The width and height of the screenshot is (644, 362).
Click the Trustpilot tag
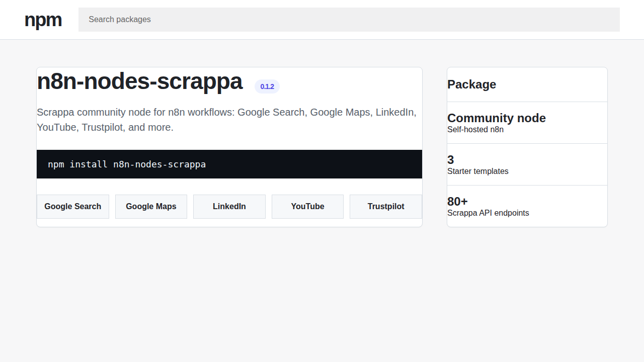pos(385,206)
